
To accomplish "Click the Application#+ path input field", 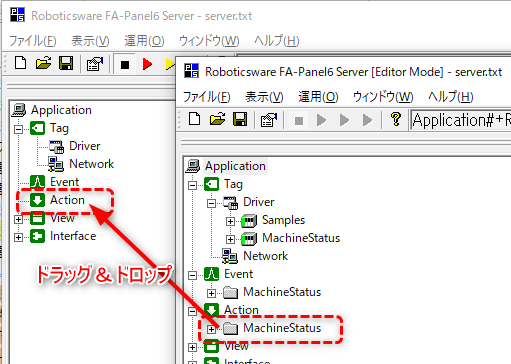I will [461, 120].
